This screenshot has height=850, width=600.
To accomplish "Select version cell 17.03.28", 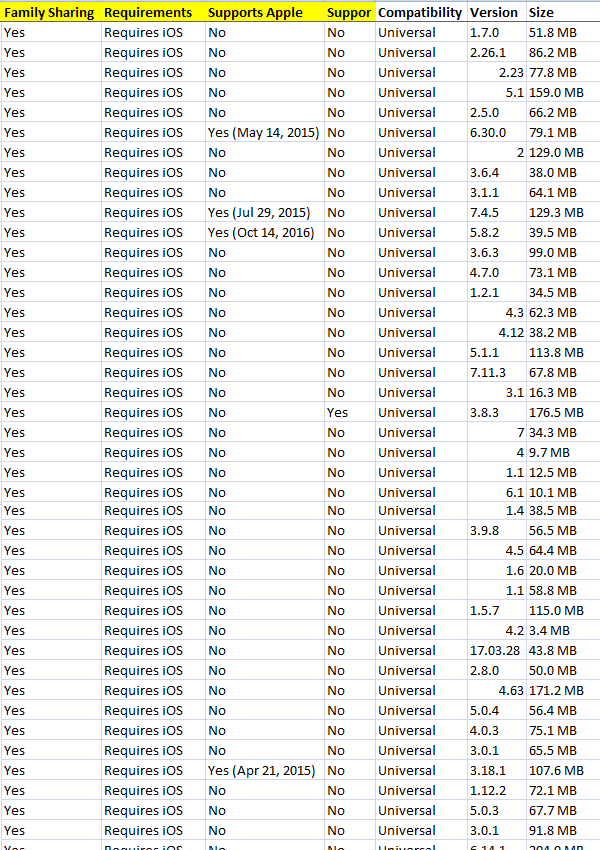I will pos(496,651).
